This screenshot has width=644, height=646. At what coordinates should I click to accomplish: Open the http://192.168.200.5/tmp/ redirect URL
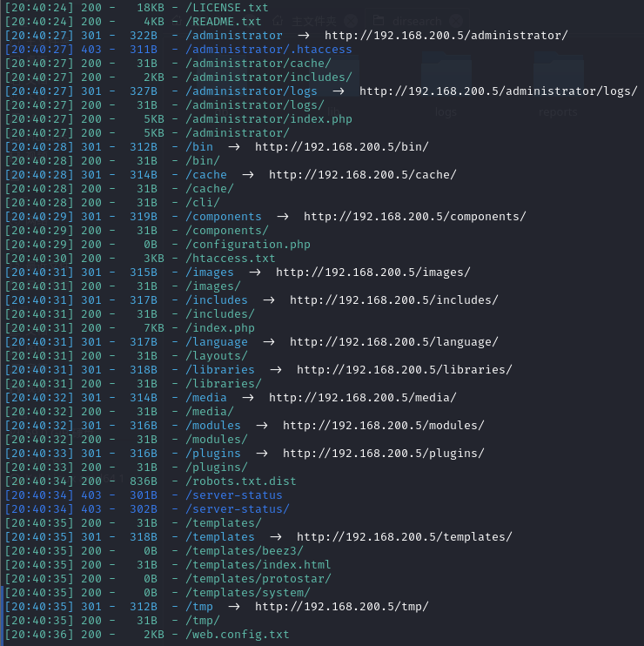coord(342,607)
